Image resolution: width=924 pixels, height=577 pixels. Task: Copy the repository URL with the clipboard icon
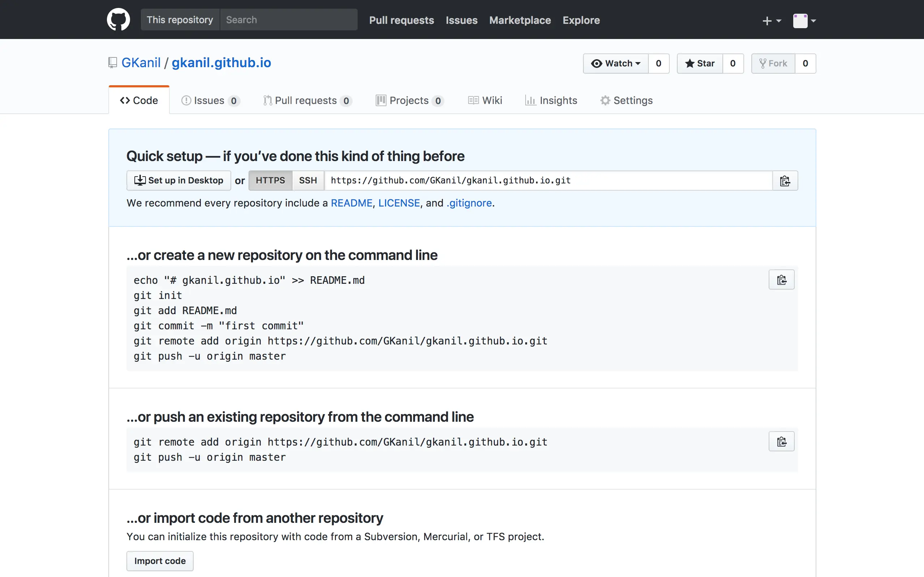[785, 181]
